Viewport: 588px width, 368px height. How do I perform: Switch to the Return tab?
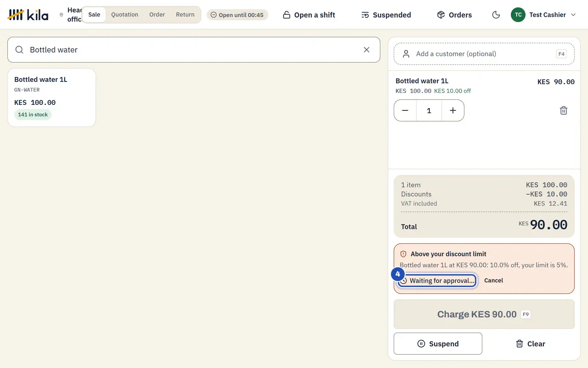click(185, 15)
